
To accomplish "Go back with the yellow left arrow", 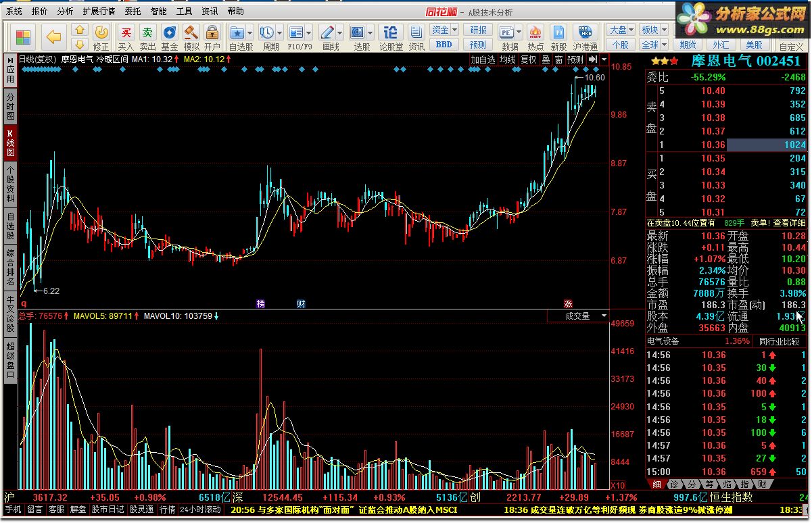I will click(53, 36).
